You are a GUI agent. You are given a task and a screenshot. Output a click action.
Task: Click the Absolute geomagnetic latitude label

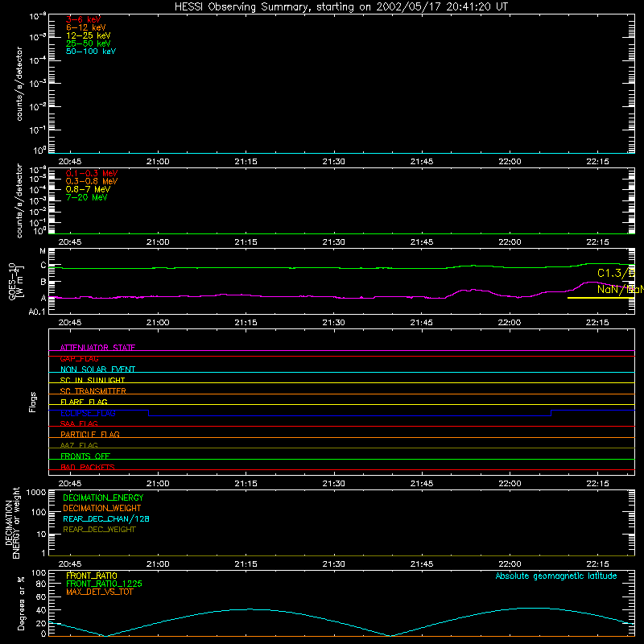point(556,576)
